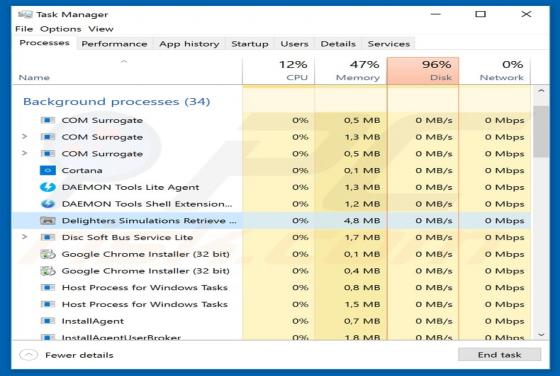Switch to the Services tab
Image resolution: width=560 pixels, height=376 pixels.
389,44
